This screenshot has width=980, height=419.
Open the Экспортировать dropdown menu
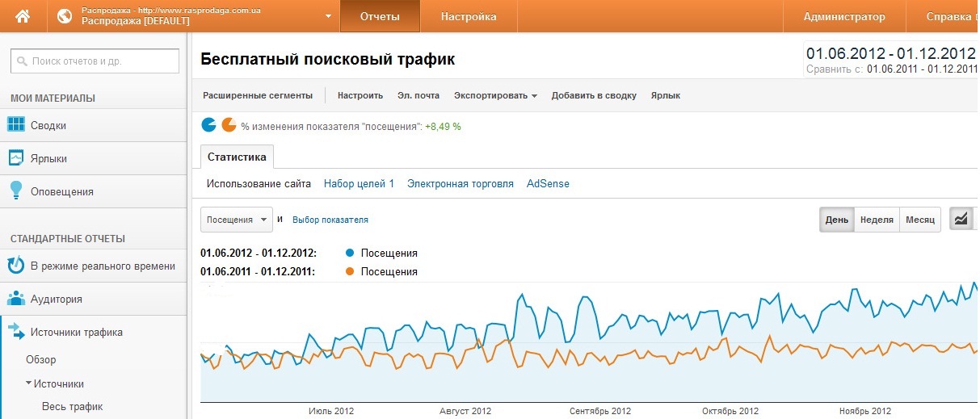[495, 95]
